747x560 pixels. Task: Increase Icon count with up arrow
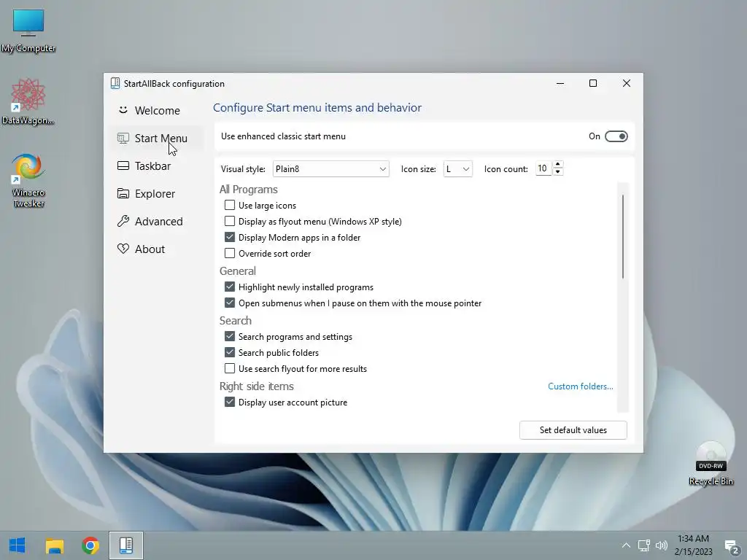click(x=557, y=164)
